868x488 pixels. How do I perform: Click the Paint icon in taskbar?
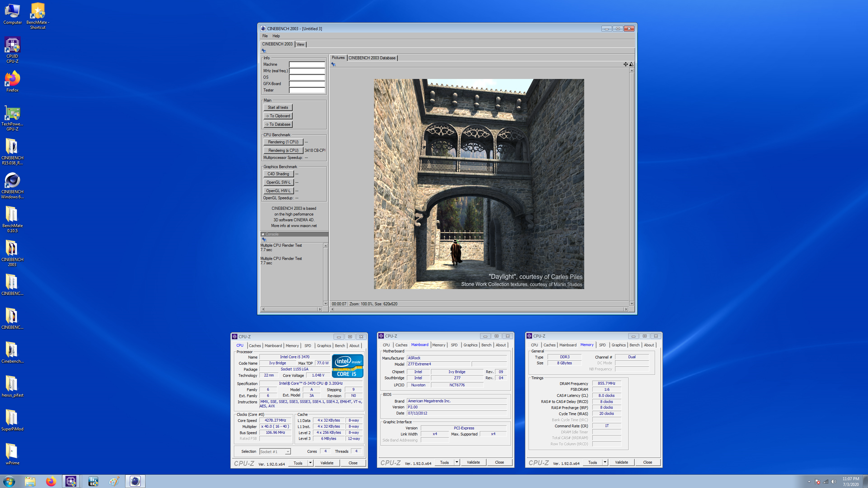pyautogui.click(x=114, y=481)
